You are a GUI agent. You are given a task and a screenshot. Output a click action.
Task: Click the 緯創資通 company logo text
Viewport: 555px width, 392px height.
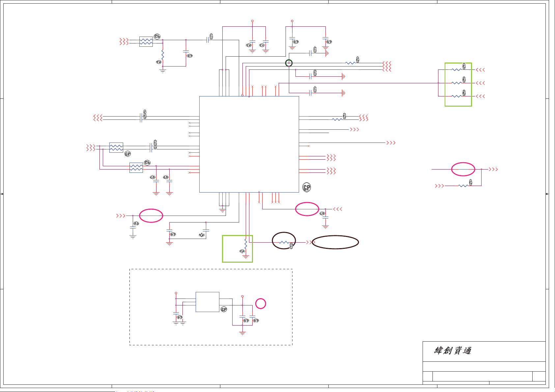pyautogui.click(x=453, y=351)
